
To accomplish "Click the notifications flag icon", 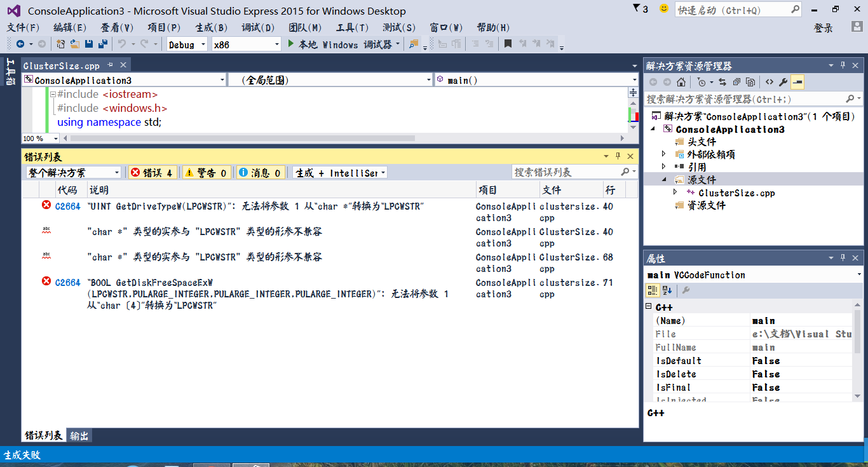I will (637, 9).
